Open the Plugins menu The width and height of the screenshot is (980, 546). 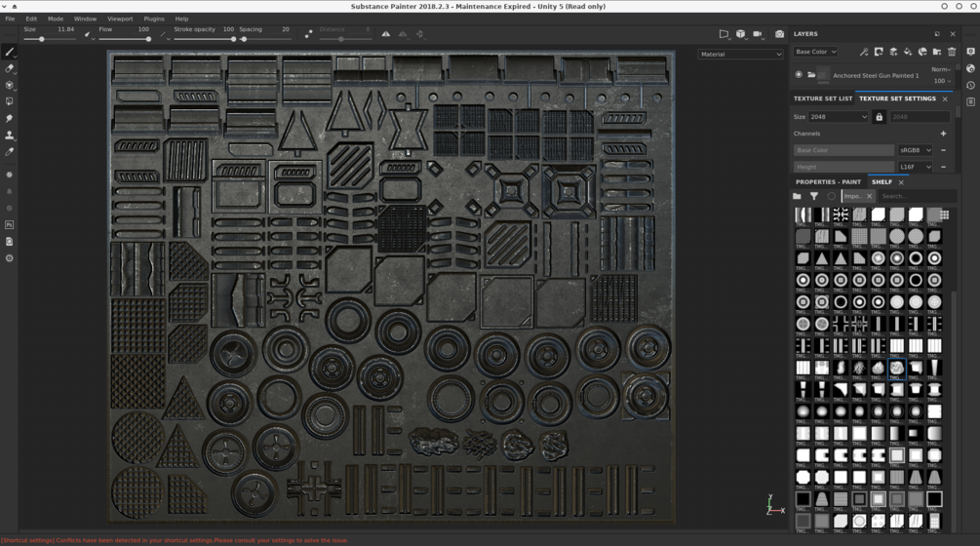(154, 19)
